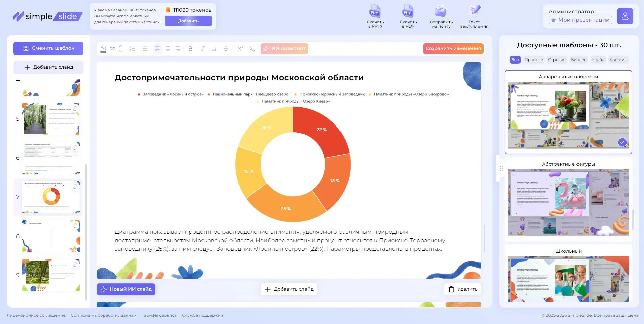Apply italic formatting
The height and width of the screenshot is (324, 644).
tap(202, 49)
